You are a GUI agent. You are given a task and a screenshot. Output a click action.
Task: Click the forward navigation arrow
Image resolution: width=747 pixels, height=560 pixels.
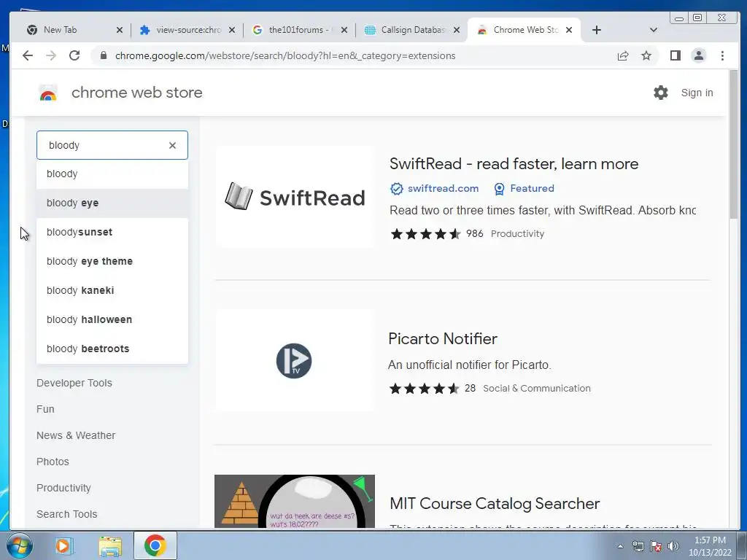tap(51, 55)
